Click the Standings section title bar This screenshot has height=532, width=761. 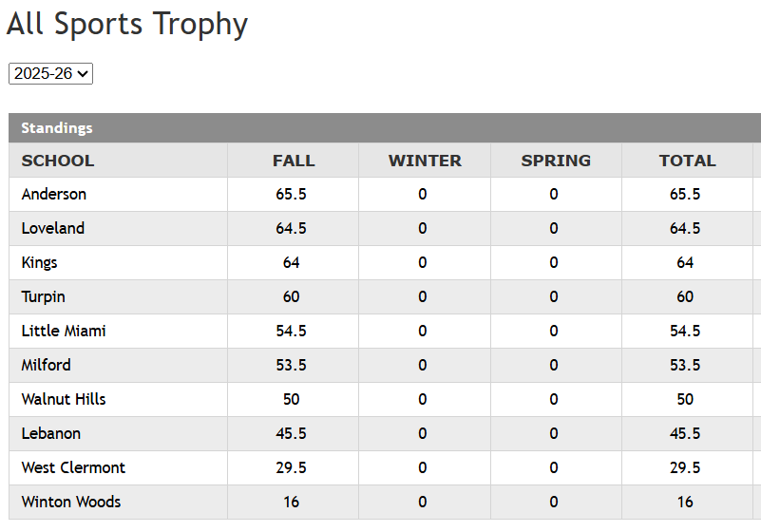(x=57, y=128)
